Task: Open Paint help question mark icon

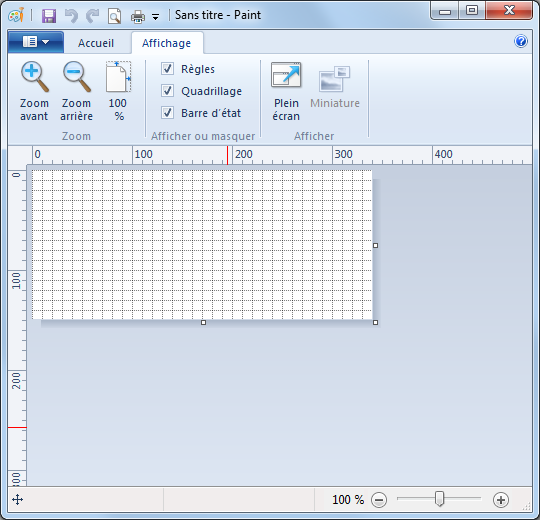Action: pos(521,41)
